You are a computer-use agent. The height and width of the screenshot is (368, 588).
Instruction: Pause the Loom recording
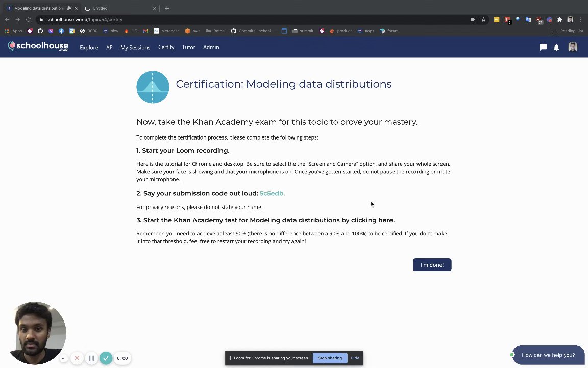click(91, 358)
